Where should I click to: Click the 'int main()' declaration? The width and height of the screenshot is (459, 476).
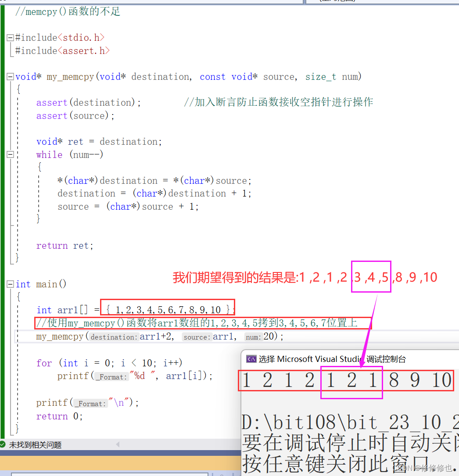tap(41, 284)
